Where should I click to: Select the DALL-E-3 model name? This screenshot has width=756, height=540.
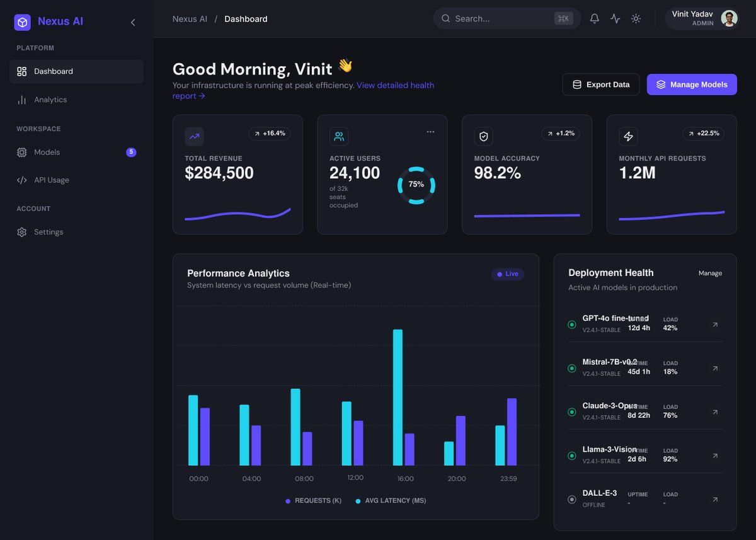point(600,493)
